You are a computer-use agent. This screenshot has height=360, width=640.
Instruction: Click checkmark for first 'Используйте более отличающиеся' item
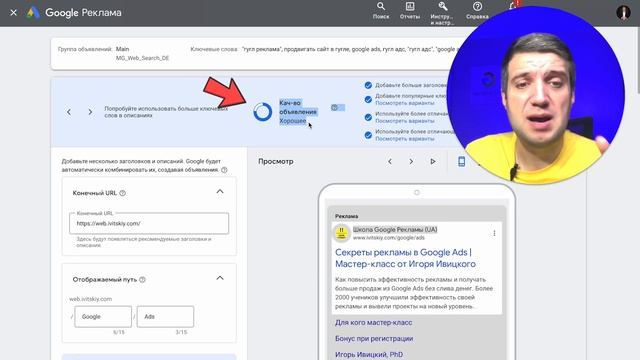[x=368, y=118]
